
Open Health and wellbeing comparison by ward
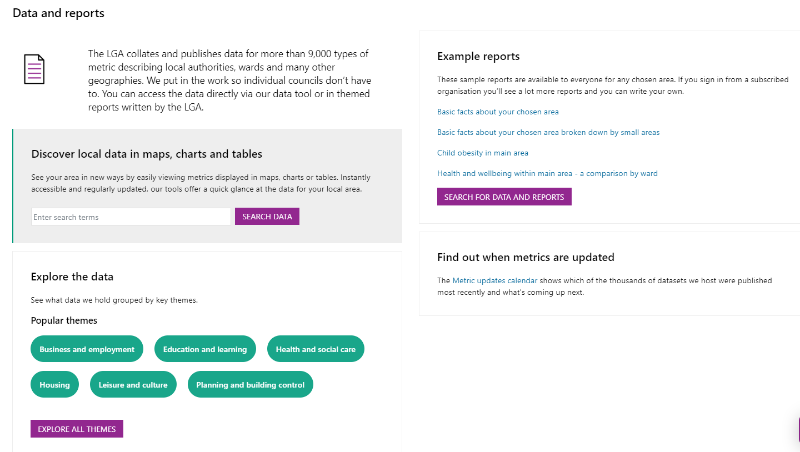tap(547, 173)
